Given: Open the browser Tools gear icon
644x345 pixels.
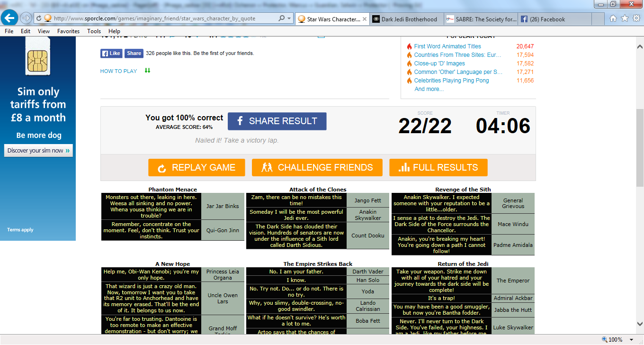Looking at the screenshot, I should pos(636,18).
